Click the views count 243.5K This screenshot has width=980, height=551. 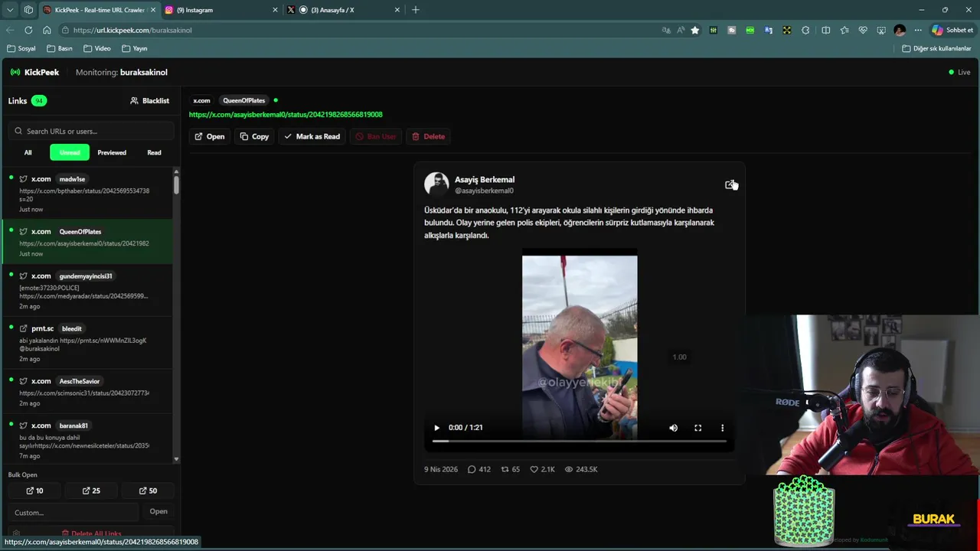(x=581, y=469)
